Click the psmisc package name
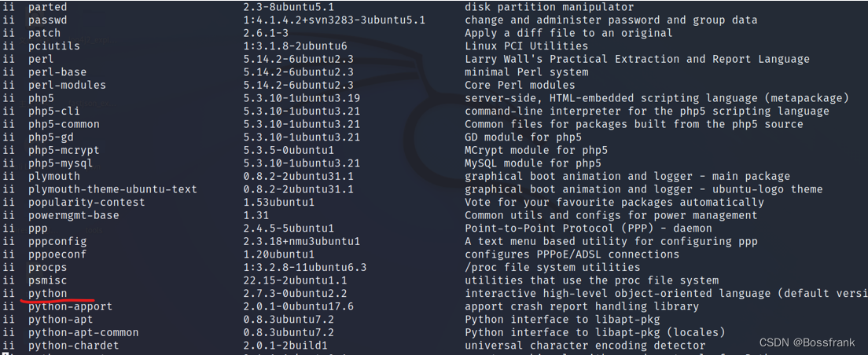868x355 pixels. click(48, 280)
